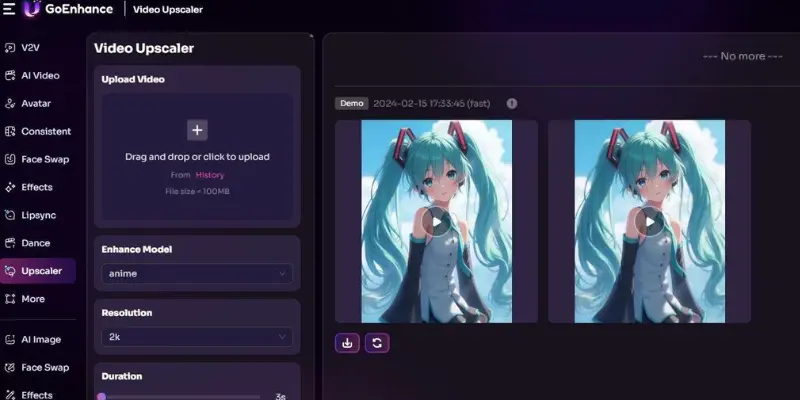Play the left demo video
The image size is (800, 400).
[436, 222]
